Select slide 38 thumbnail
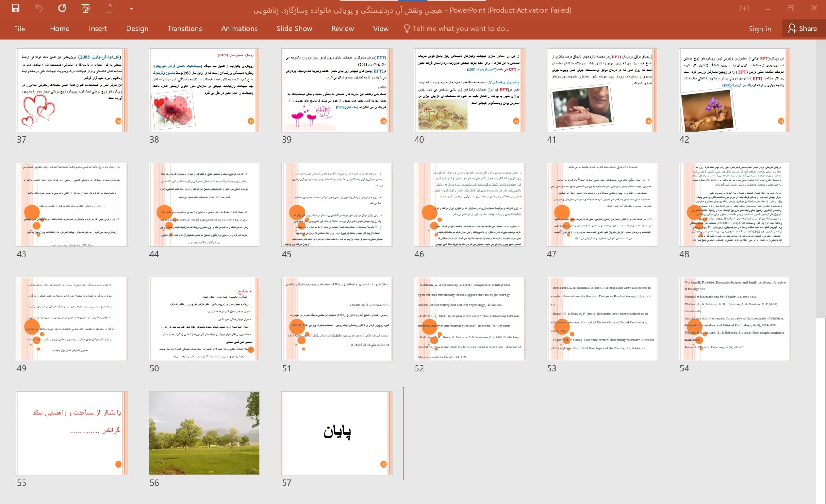 205,90
